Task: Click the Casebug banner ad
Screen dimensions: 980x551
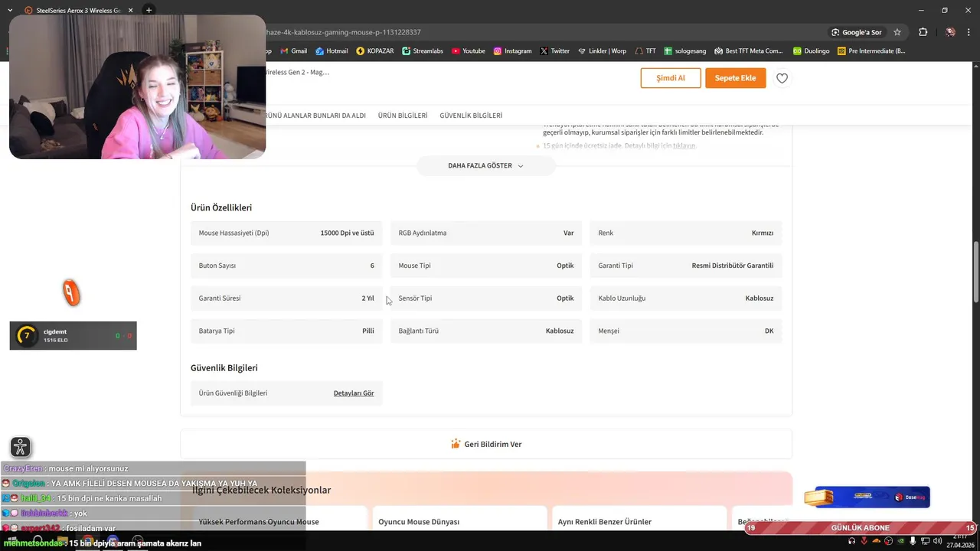Action: click(867, 497)
